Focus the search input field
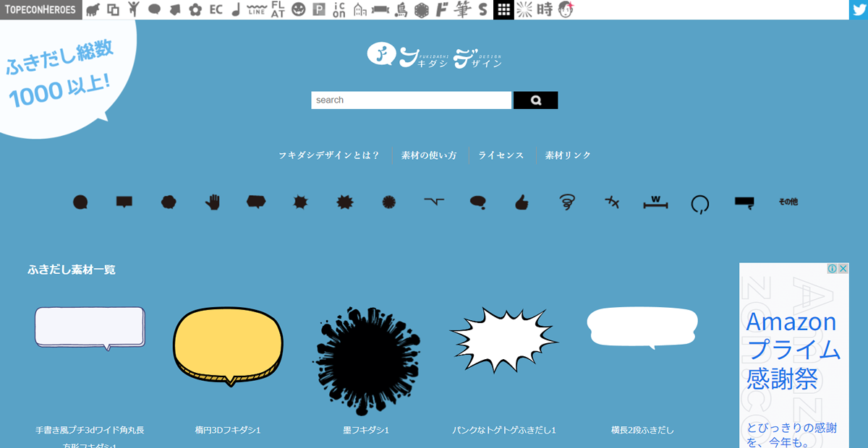Image resolution: width=868 pixels, height=448 pixels. click(411, 100)
